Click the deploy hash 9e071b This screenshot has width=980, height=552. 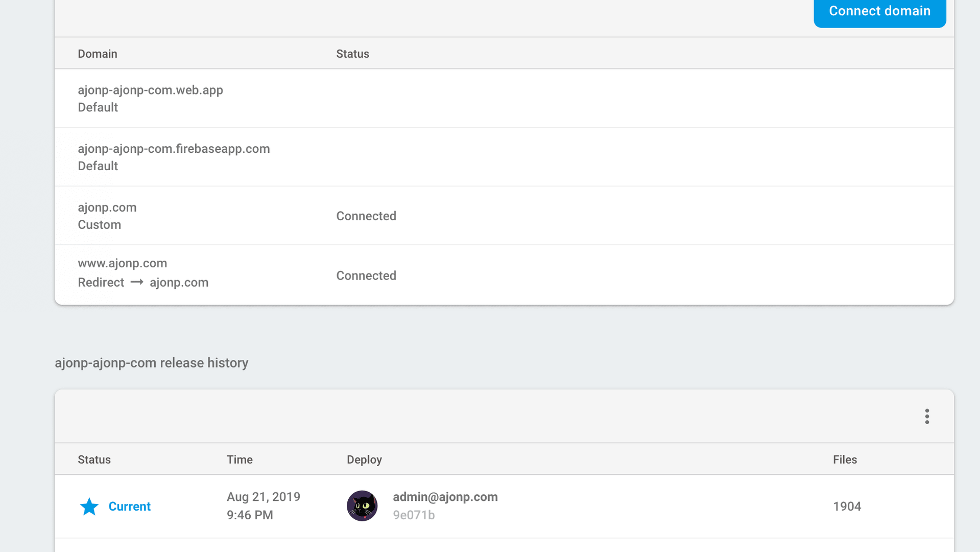[x=414, y=515]
